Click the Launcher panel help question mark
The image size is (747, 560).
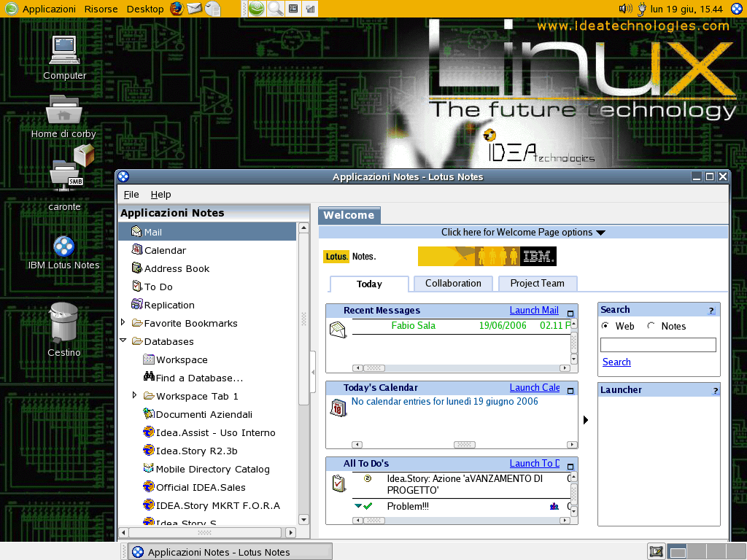(715, 391)
